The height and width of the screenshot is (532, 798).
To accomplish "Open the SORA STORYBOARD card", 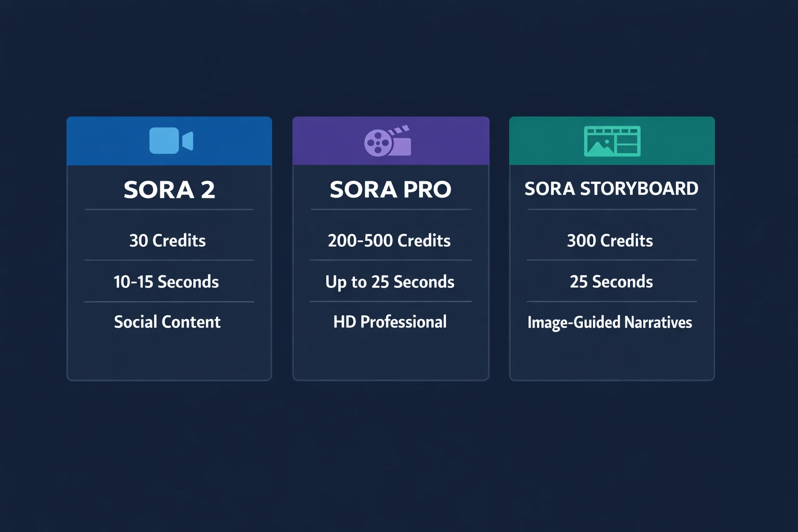I will [611, 188].
